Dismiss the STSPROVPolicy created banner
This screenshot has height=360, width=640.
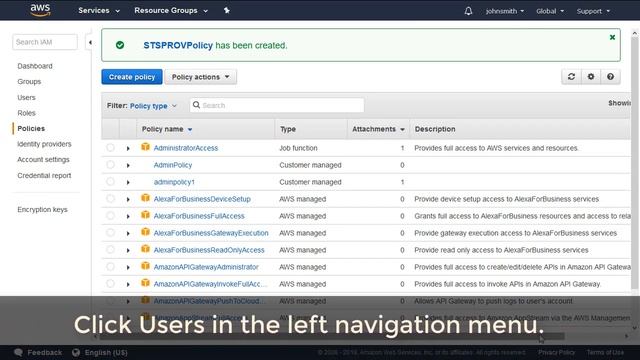612,37
